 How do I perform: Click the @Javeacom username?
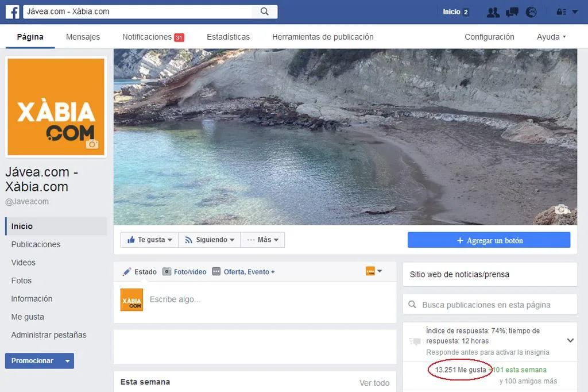pos(27,201)
